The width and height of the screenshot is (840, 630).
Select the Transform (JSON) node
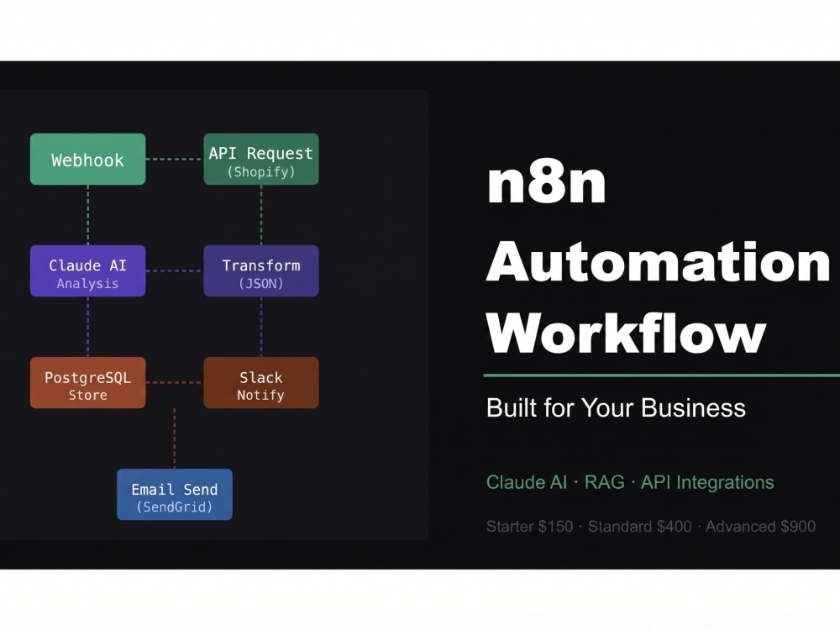[261, 271]
